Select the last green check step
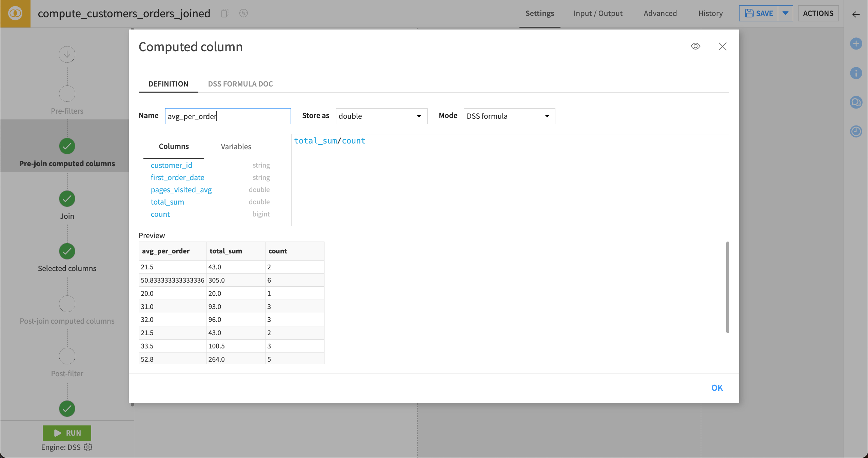Image resolution: width=868 pixels, height=458 pixels. (x=67, y=408)
